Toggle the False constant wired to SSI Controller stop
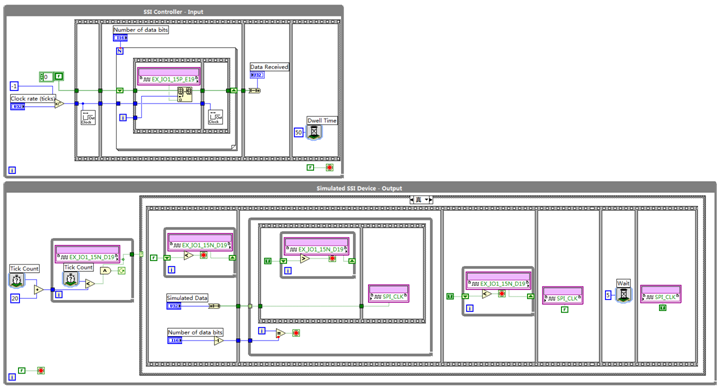 click(310, 167)
